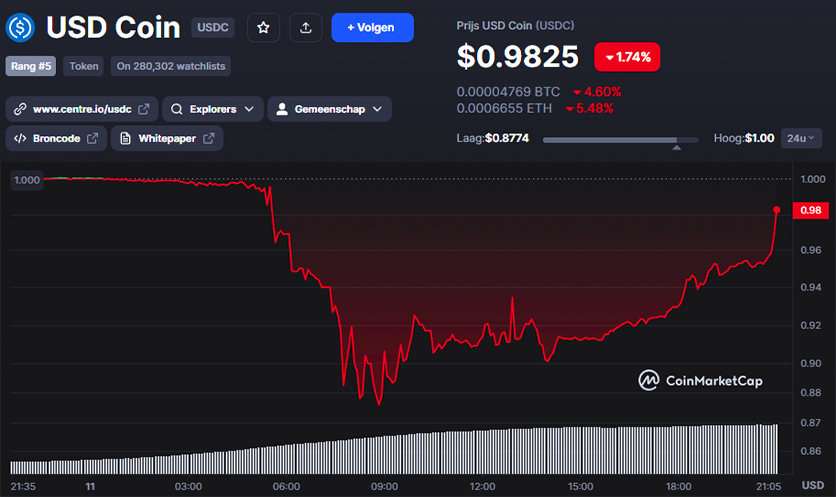Image resolution: width=836 pixels, height=497 pixels.
Task: Change the 24u range dropdown
Action: pos(801,139)
